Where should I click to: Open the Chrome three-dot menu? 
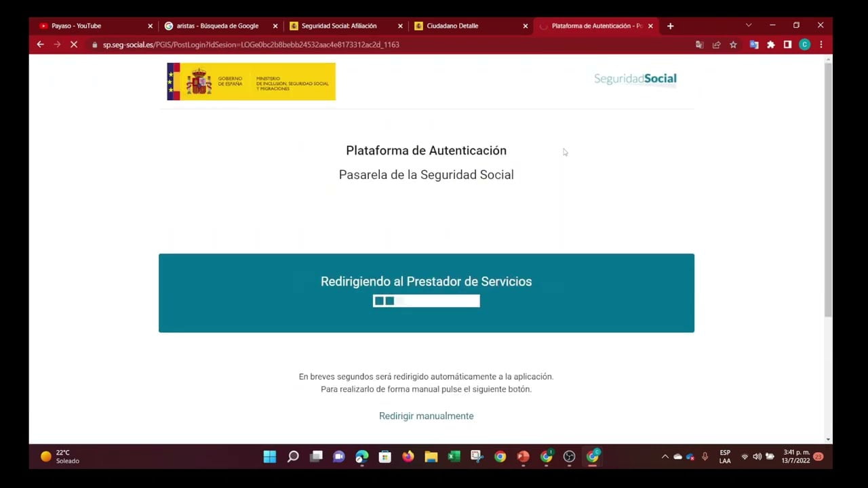click(821, 45)
